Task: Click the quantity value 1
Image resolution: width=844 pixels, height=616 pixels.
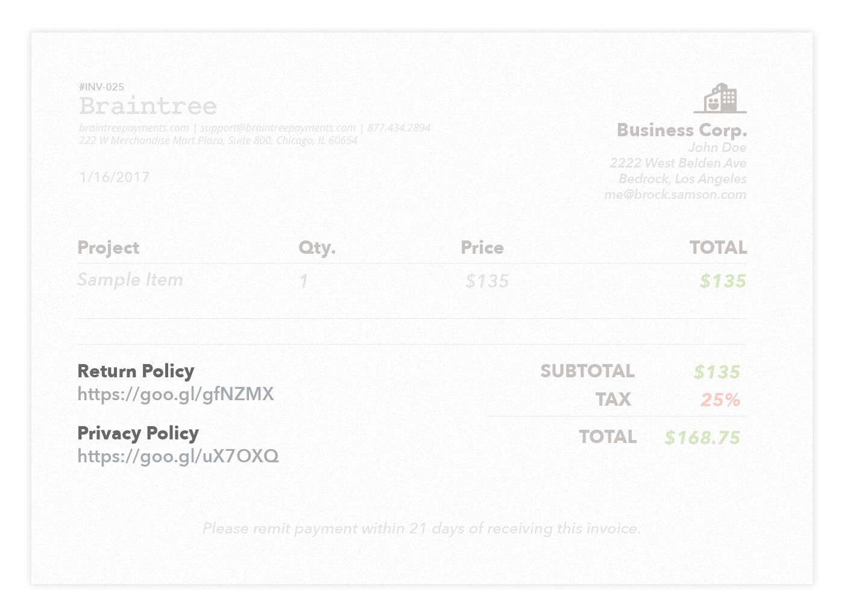Action: point(304,281)
